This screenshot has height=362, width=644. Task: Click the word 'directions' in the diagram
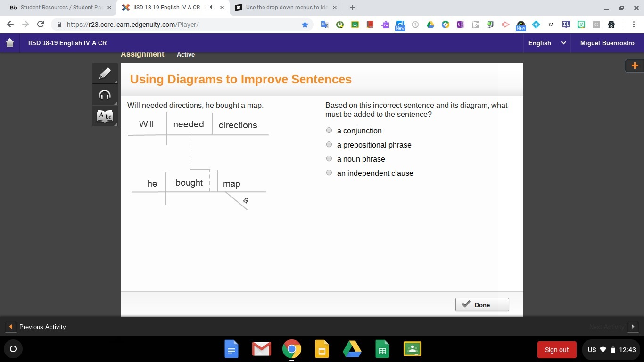click(x=238, y=125)
